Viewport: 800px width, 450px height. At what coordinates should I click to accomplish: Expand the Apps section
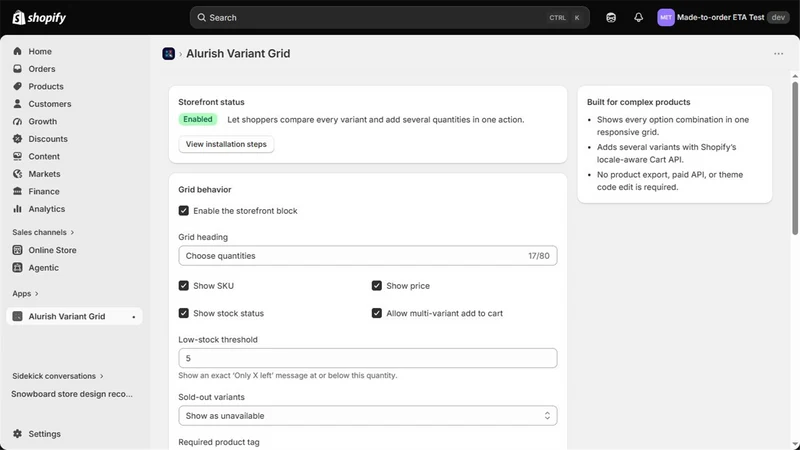[26, 293]
